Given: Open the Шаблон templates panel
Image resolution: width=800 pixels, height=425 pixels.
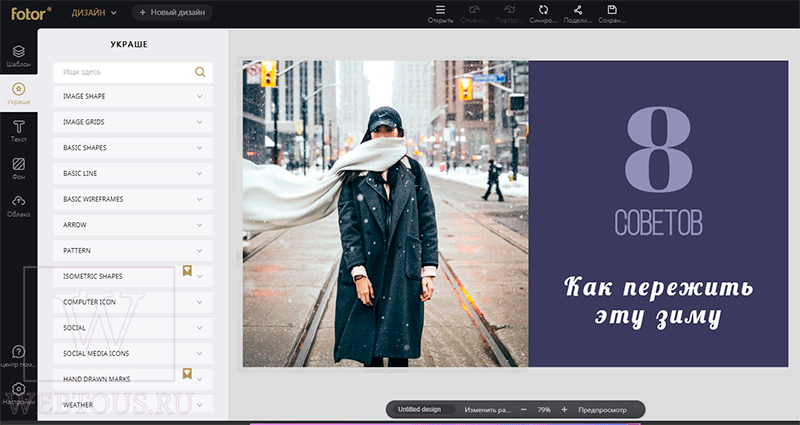Looking at the screenshot, I should coord(18,56).
